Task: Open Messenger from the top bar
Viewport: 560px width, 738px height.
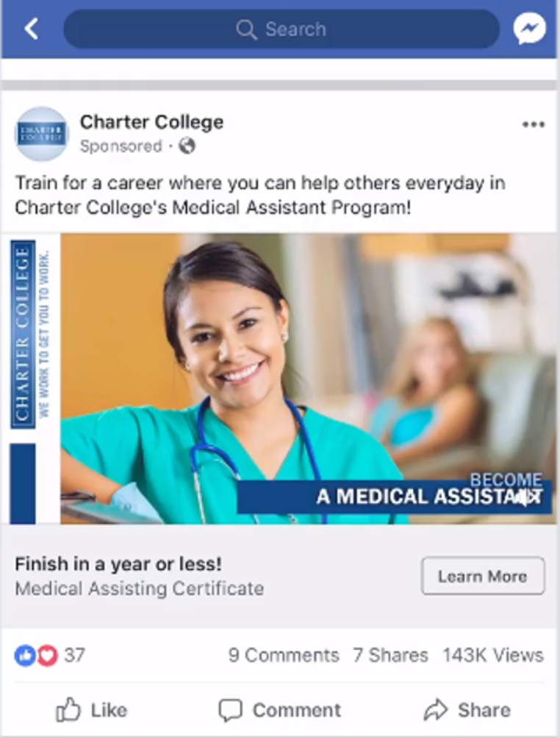Action: coord(529,29)
